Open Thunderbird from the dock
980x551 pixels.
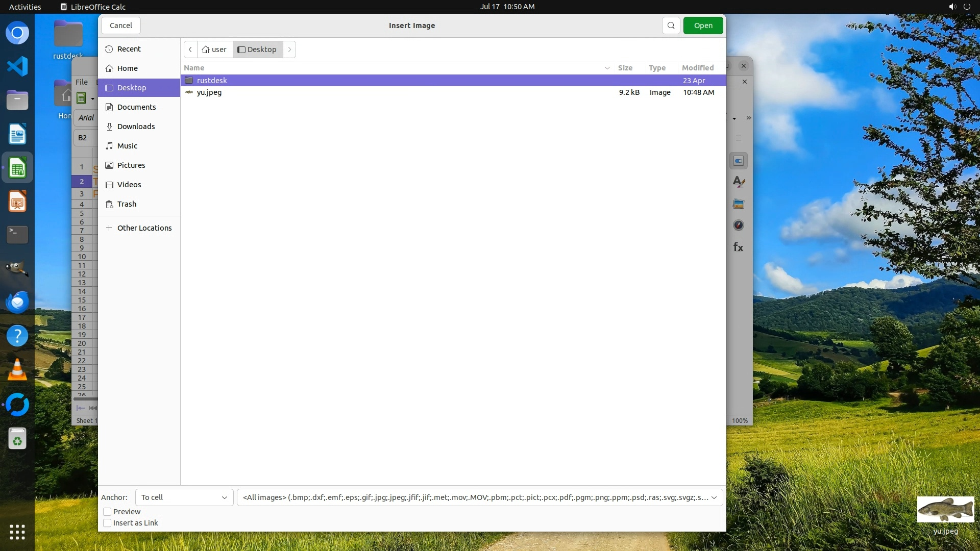click(17, 302)
